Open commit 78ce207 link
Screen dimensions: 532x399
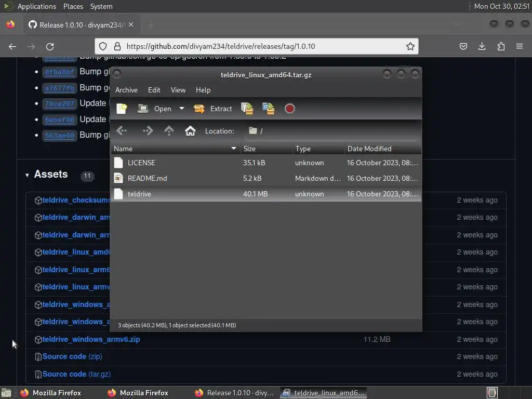(x=59, y=104)
